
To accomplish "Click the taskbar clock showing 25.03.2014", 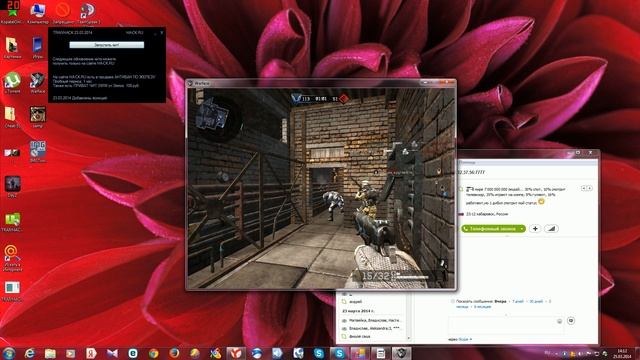I will coord(622,353).
